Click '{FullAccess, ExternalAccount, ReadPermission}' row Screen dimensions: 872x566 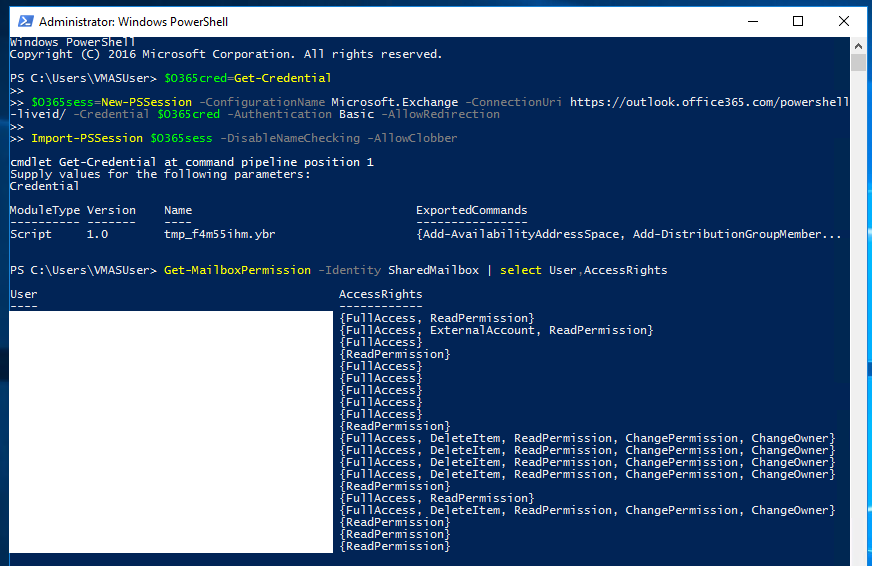click(496, 330)
